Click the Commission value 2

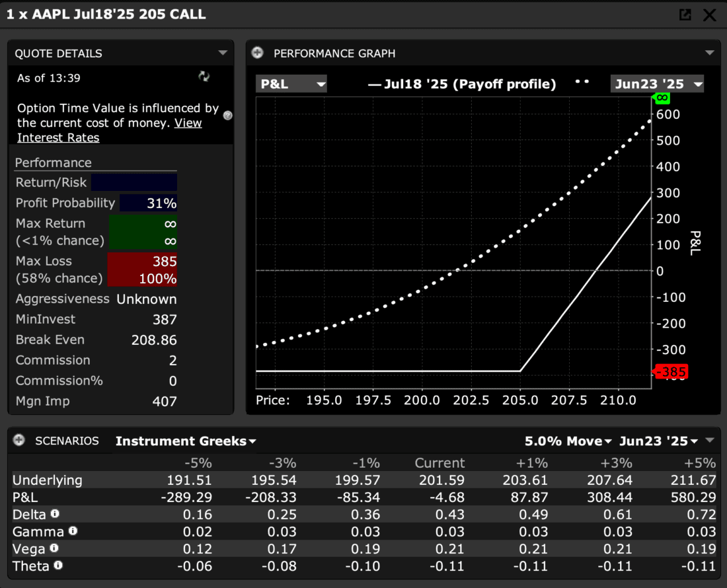(x=173, y=361)
